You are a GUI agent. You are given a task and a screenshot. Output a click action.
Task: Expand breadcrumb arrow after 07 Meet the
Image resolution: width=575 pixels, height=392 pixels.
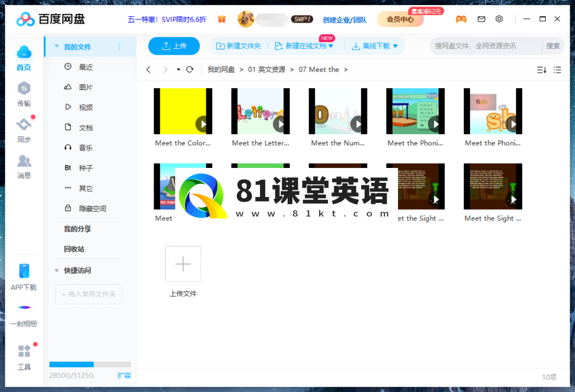[x=346, y=70]
